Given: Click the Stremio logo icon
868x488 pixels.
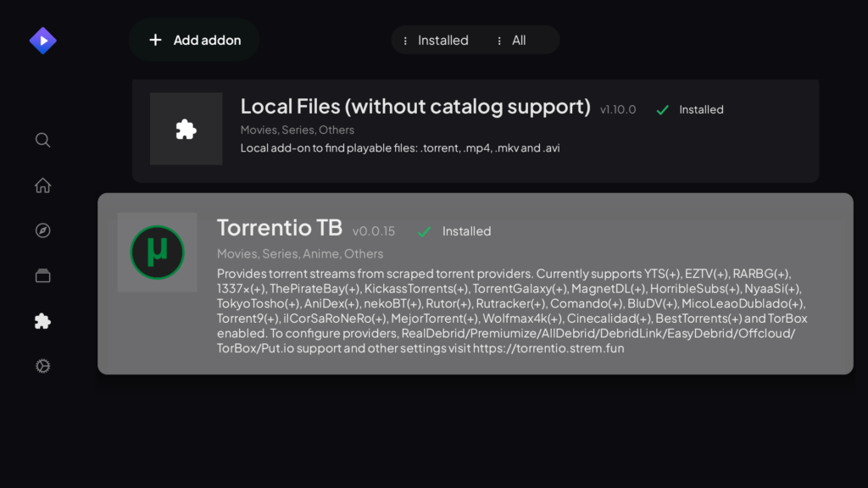Looking at the screenshot, I should 42,41.
